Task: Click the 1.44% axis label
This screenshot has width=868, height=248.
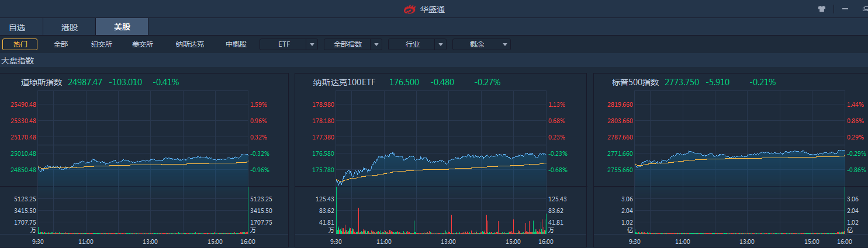Action: tap(856, 105)
